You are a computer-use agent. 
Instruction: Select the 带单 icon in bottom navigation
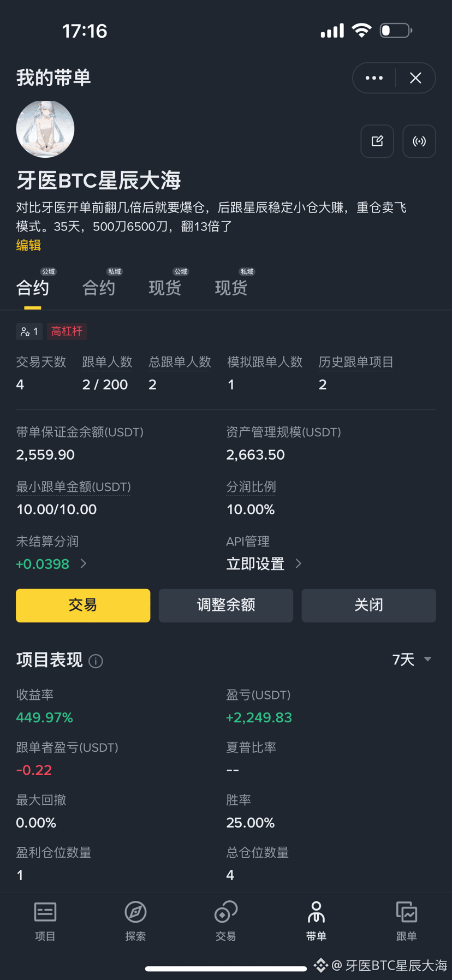click(x=316, y=922)
